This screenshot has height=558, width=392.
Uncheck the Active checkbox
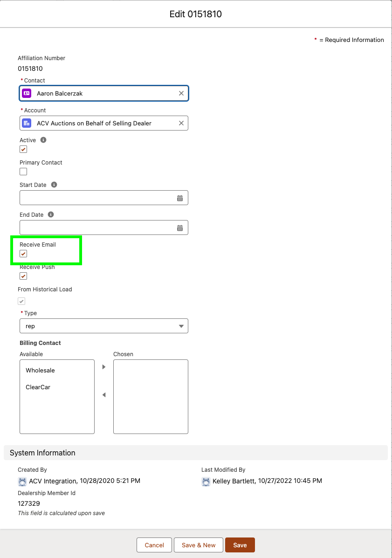(x=23, y=149)
